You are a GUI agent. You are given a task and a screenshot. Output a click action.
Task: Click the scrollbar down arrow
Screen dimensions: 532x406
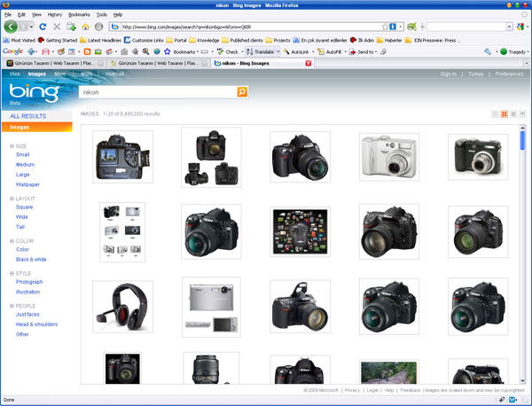tap(522, 381)
